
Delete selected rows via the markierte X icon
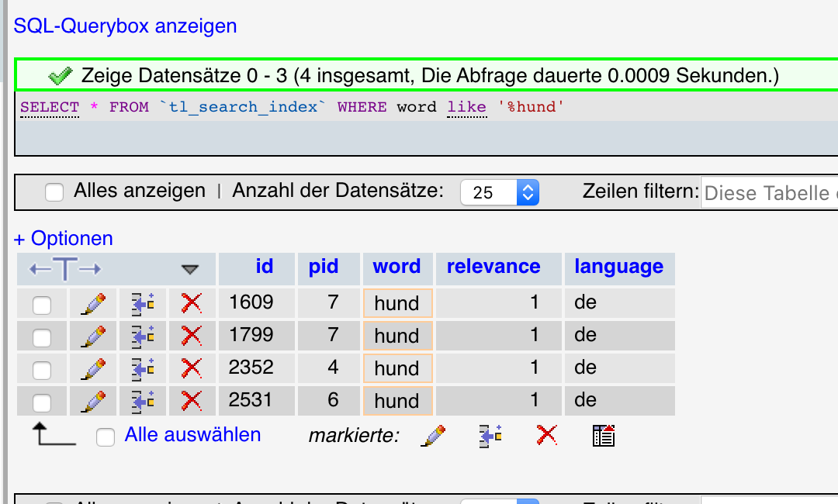545,434
